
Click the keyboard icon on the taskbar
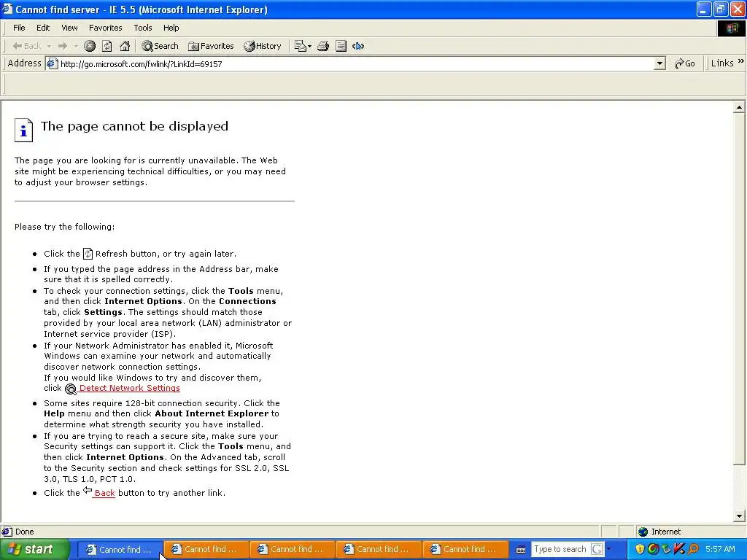click(x=521, y=550)
